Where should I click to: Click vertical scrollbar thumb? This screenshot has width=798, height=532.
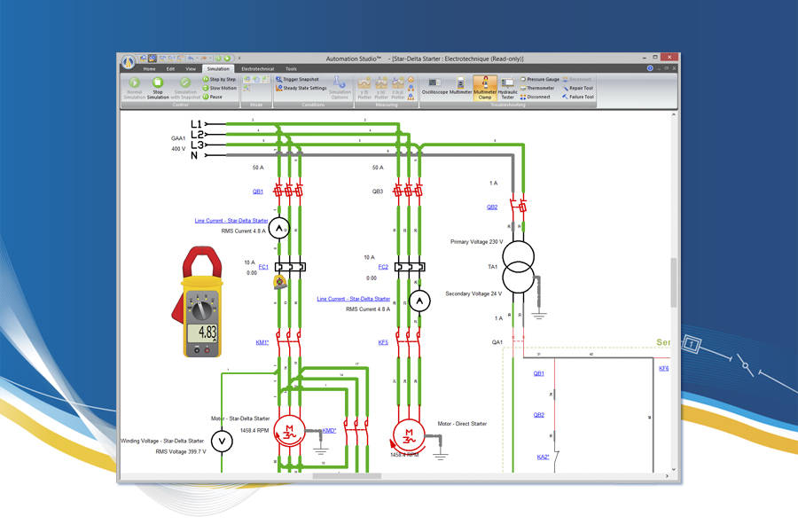673,283
